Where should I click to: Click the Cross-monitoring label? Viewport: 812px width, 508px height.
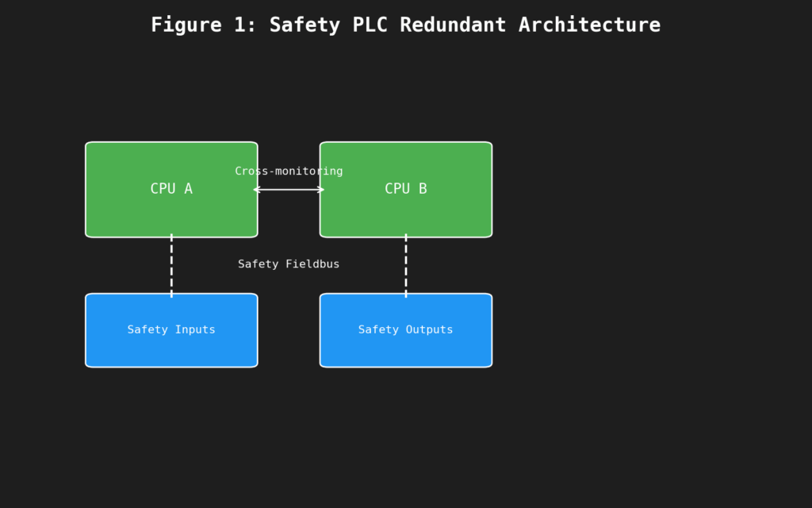click(289, 170)
